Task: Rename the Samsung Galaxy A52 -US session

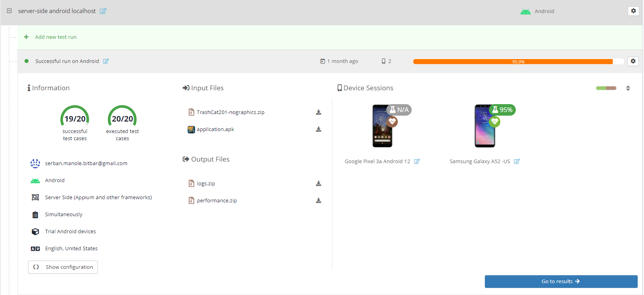Action: (x=517, y=162)
